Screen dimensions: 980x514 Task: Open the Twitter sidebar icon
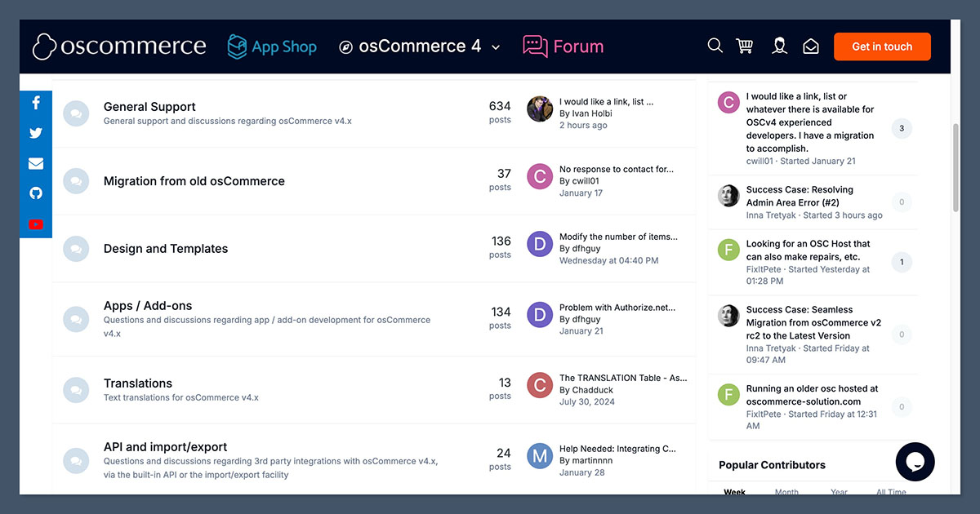pyautogui.click(x=35, y=132)
